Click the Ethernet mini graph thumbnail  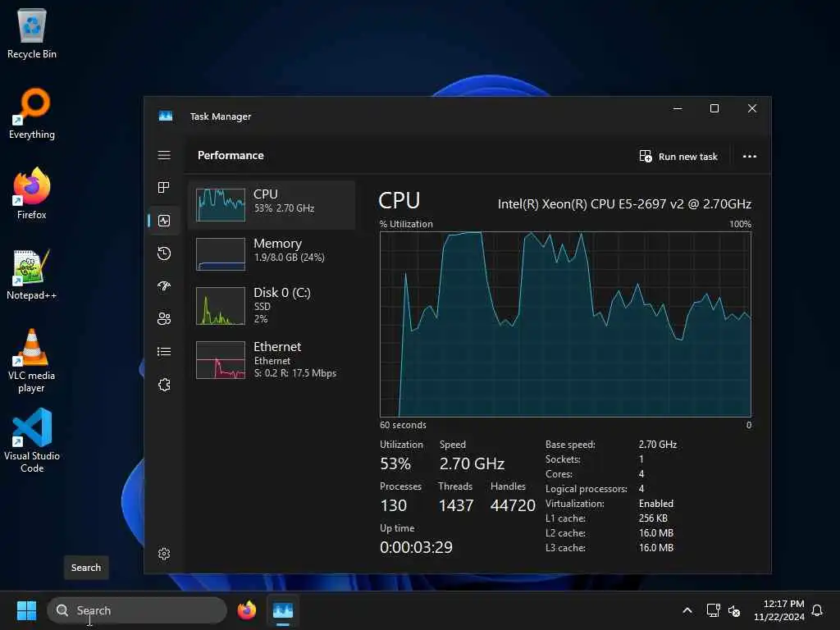(x=220, y=360)
